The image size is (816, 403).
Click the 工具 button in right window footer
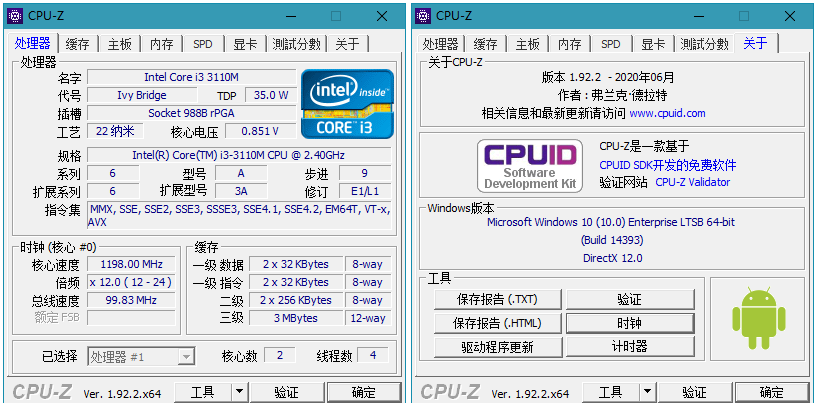tap(611, 392)
